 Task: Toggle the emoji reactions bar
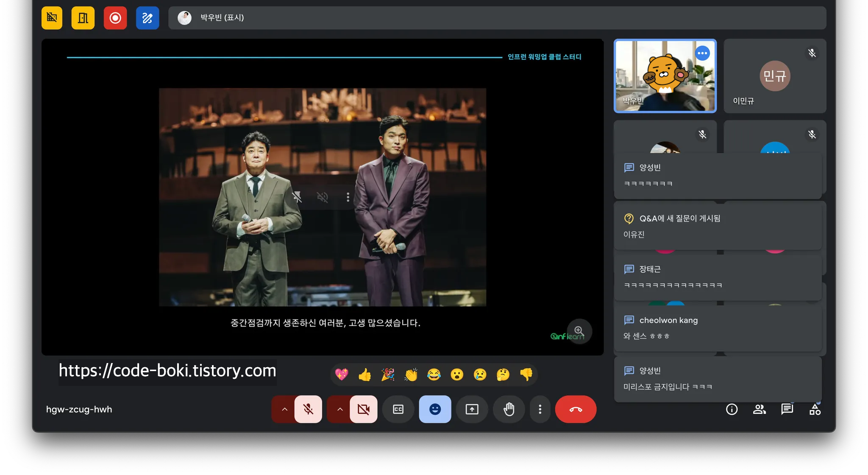[435, 409]
